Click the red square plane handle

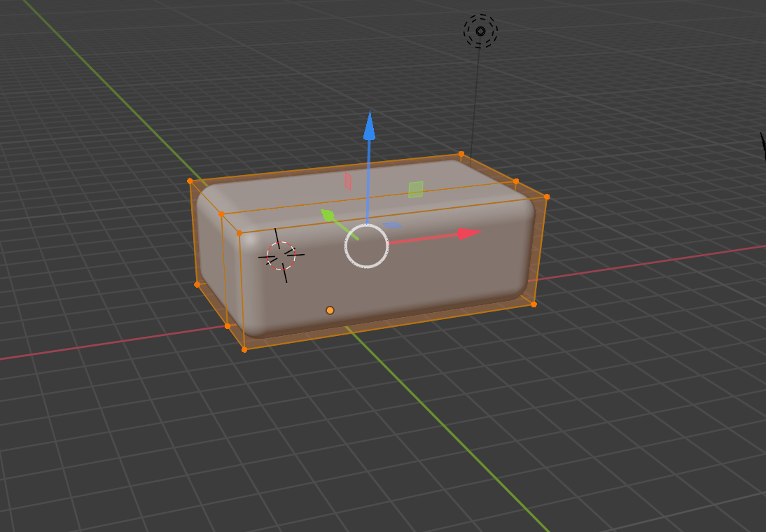click(x=348, y=181)
